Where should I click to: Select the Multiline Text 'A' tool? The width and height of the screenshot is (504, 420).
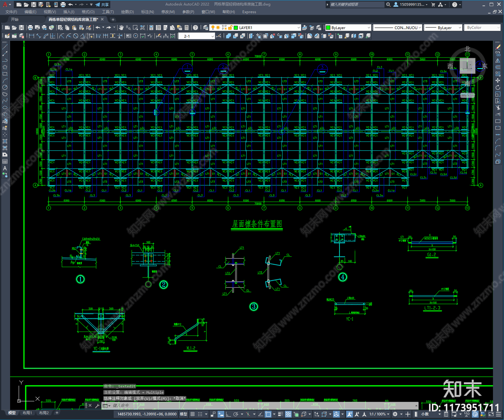(x=5, y=168)
